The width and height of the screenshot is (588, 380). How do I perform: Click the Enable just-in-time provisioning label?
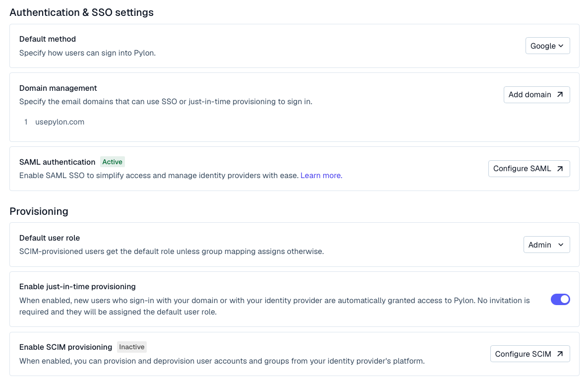pyautogui.click(x=77, y=287)
